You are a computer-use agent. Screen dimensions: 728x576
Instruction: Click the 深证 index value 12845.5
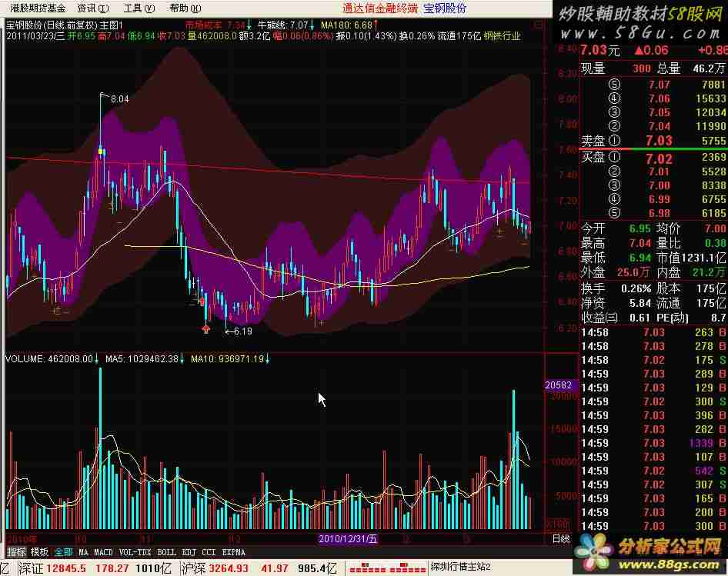pos(65,568)
